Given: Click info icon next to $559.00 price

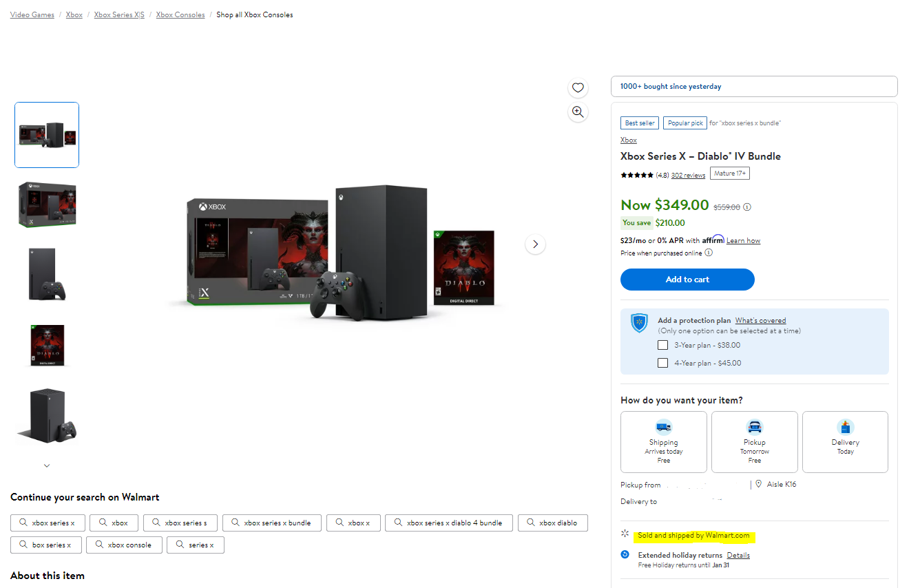Looking at the screenshot, I should pyautogui.click(x=747, y=207).
